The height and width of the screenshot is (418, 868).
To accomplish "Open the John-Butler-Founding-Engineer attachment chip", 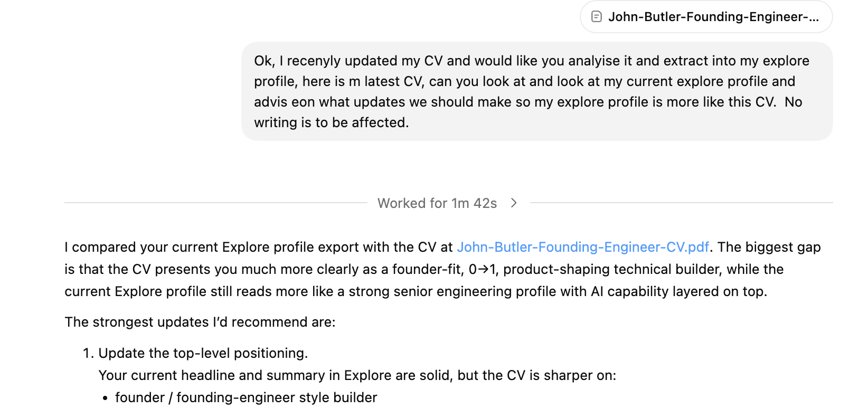I will pyautogui.click(x=713, y=17).
